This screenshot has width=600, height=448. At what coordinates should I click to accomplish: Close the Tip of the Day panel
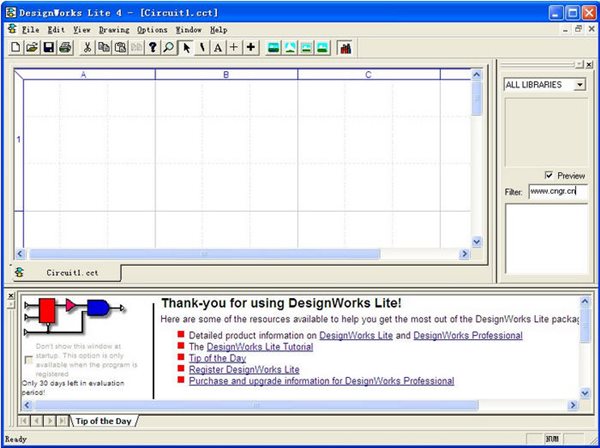[x=11, y=295]
